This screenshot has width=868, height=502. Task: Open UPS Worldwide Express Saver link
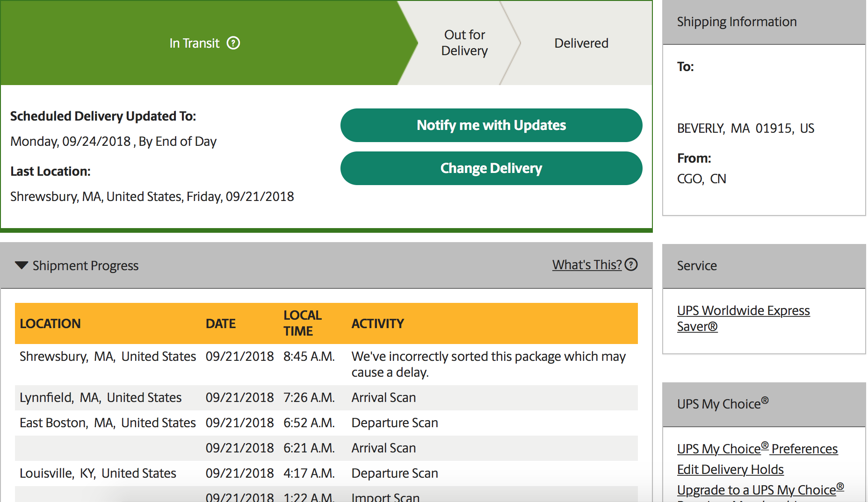point(743,318)
